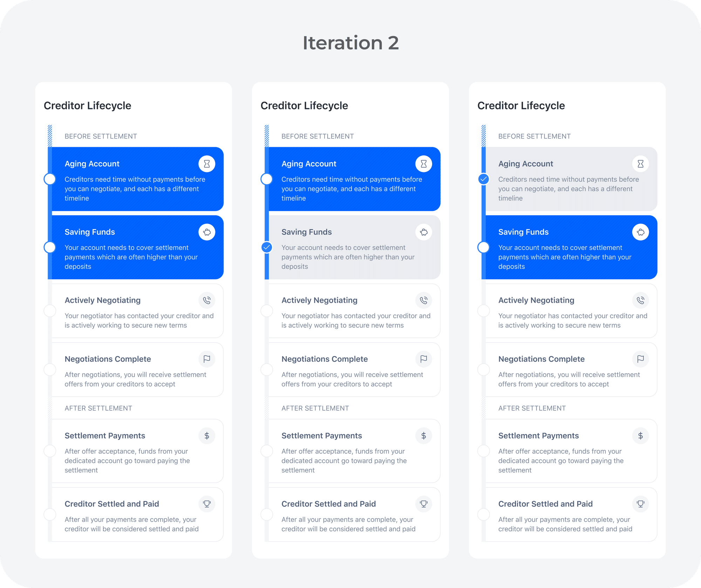This screenshot has width=701, height=588.
Task: Open the middle panel's Actively Negotiating title
Action: click(319, 300)
